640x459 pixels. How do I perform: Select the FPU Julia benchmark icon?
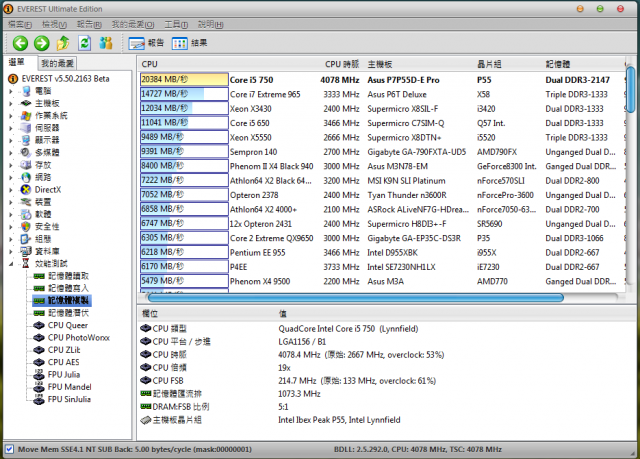click(x=39, y=374)
